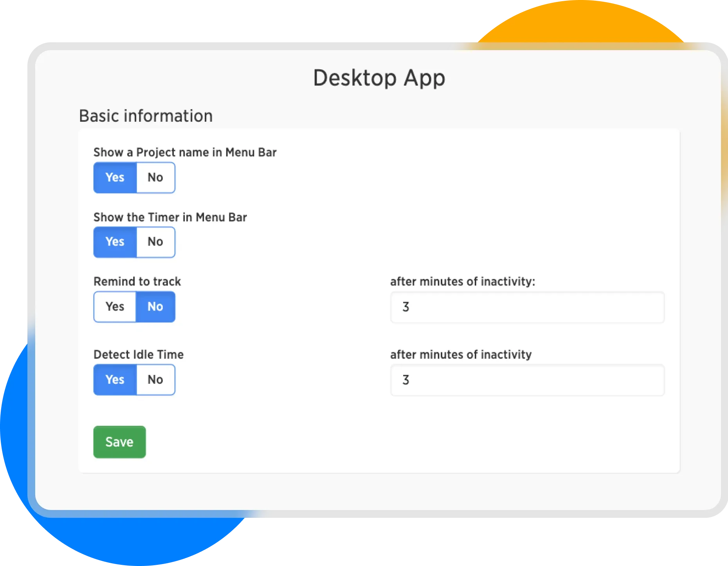
Task: Select No for Project name in Menu Bar
Action: coord(155,177)
